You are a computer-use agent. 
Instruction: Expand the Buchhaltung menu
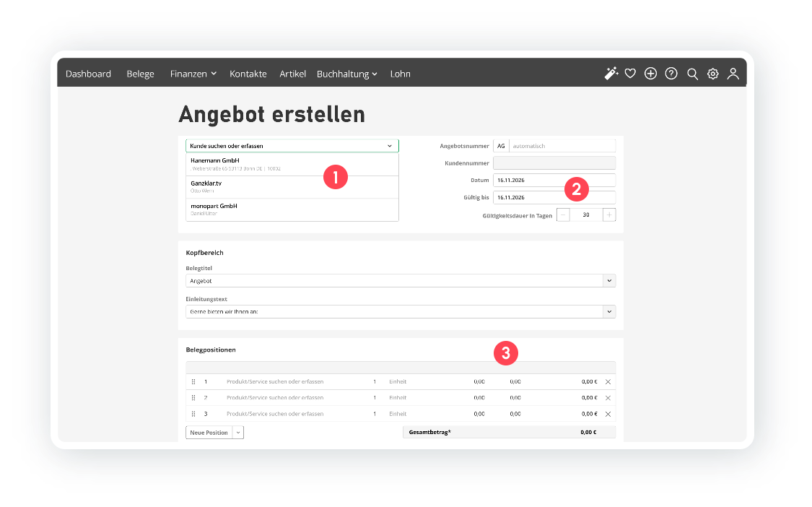[x=346, y=74]
